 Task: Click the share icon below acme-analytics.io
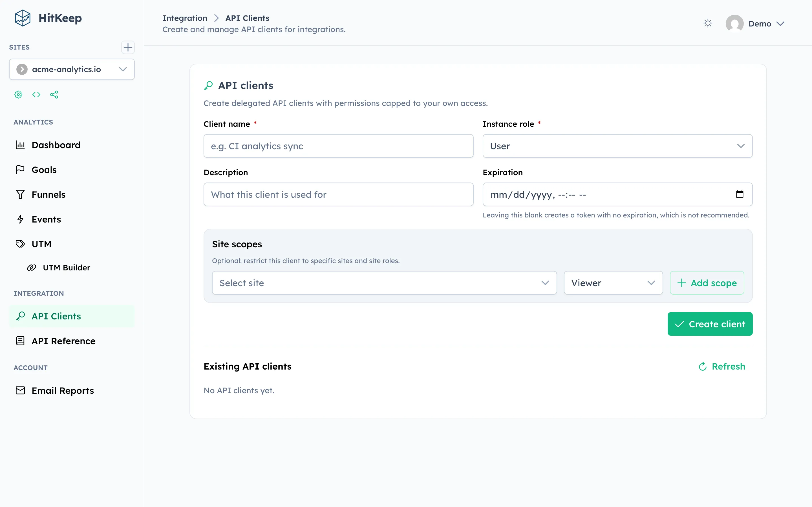(x=54, y=95)
